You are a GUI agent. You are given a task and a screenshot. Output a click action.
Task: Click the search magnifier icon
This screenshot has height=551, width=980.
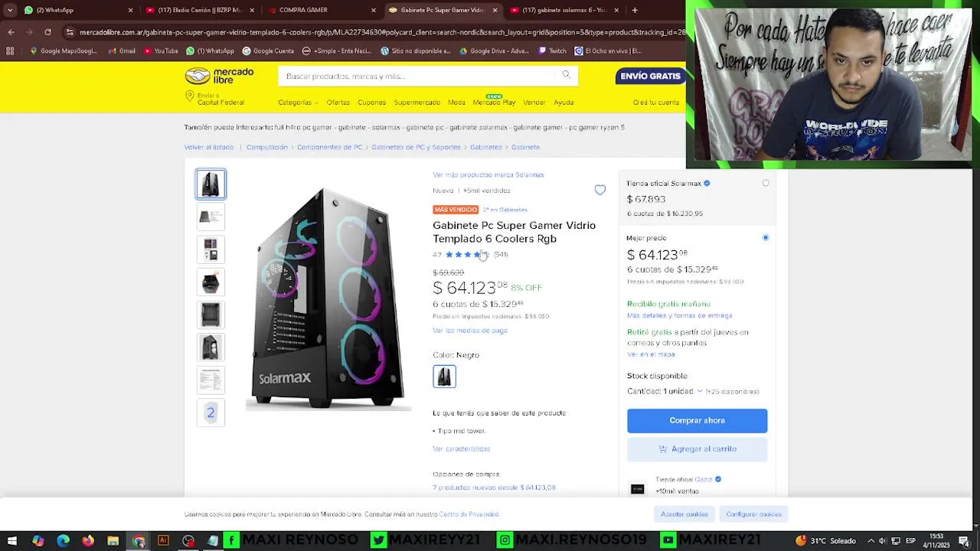(567, 75)
